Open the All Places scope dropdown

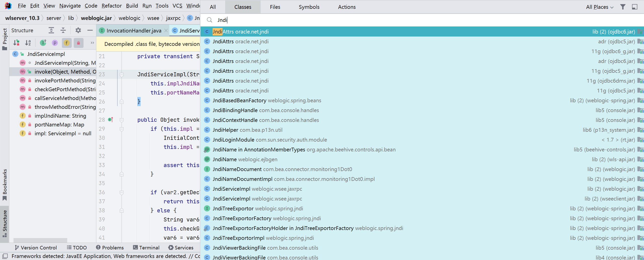(x=600, y=7)
